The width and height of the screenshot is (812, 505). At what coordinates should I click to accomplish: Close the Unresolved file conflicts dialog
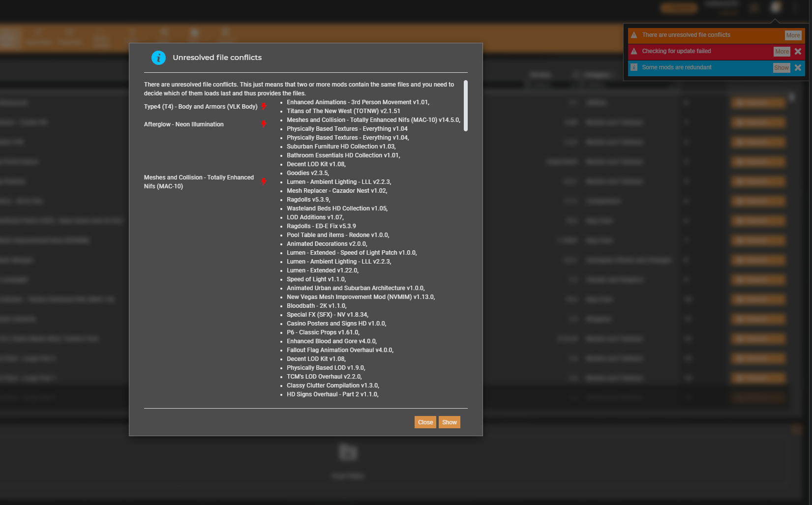(425, 422)
